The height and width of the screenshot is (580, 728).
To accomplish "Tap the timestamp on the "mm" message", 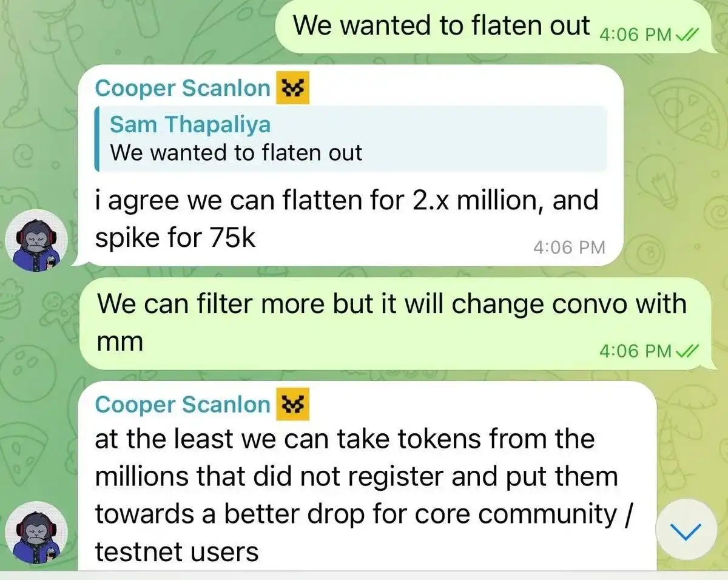I will point(635,351).
